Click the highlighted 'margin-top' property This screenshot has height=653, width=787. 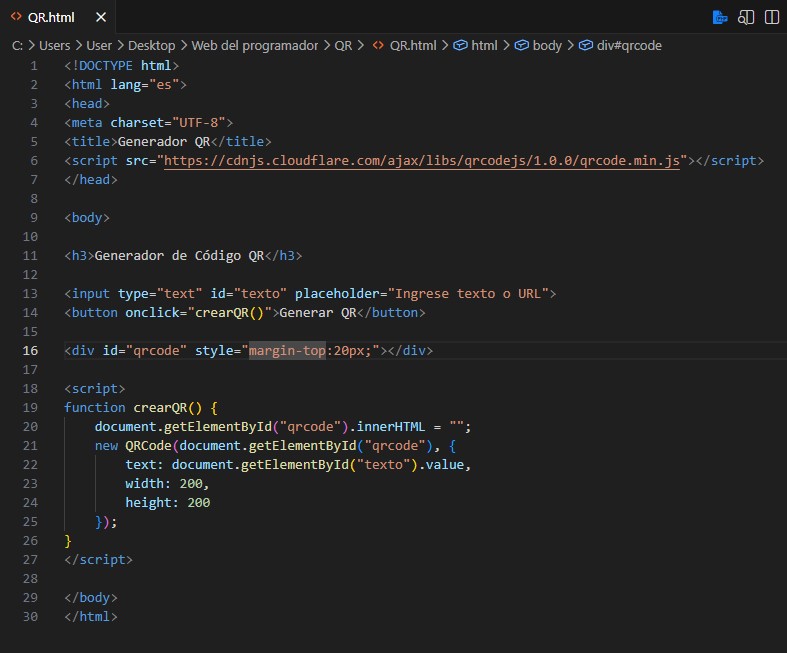(x=287, y=350)
